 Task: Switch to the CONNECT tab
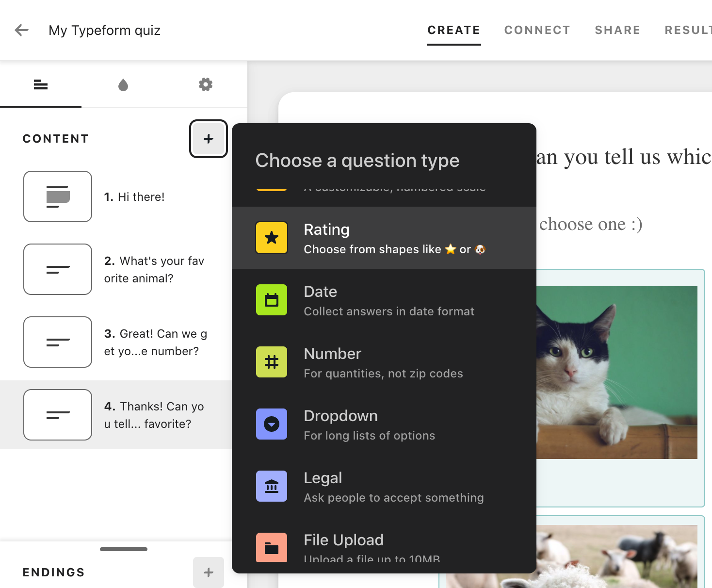point(537,30)
